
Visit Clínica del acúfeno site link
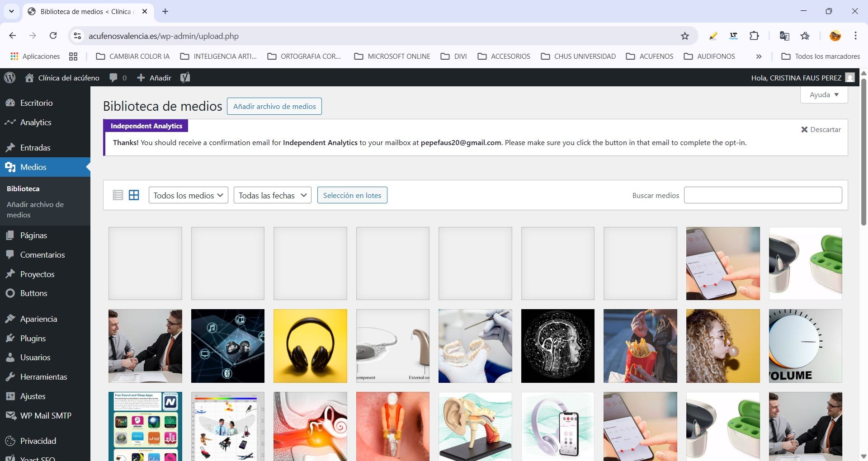62,78
